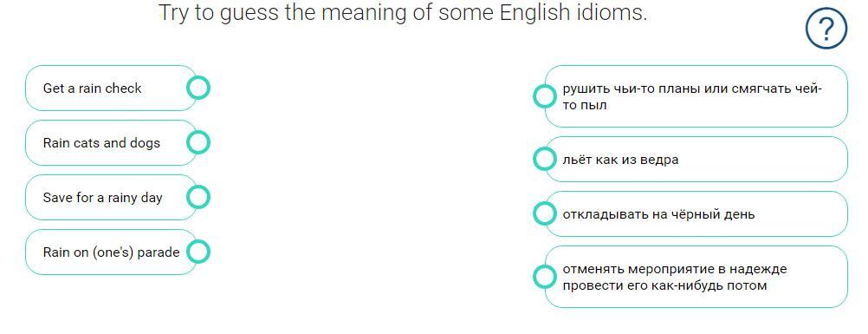
Task: Choose the откладывать на чёрный день answer card
Action: [696, 213]
